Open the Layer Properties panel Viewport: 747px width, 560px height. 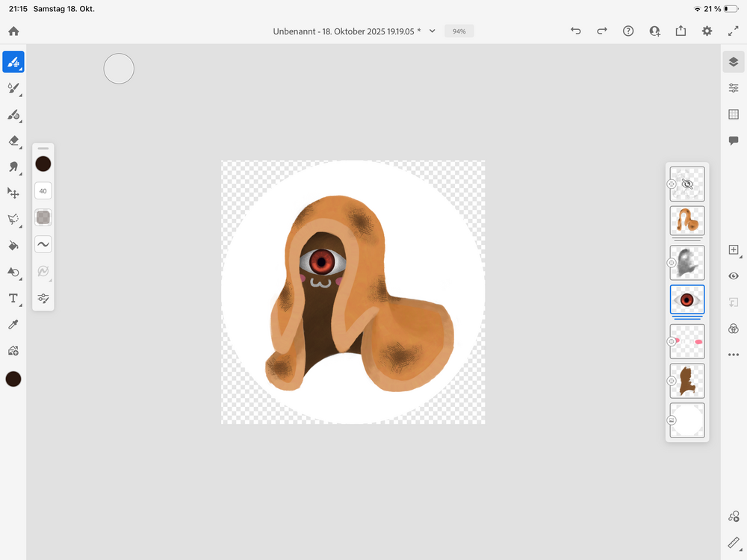point(733,88)
